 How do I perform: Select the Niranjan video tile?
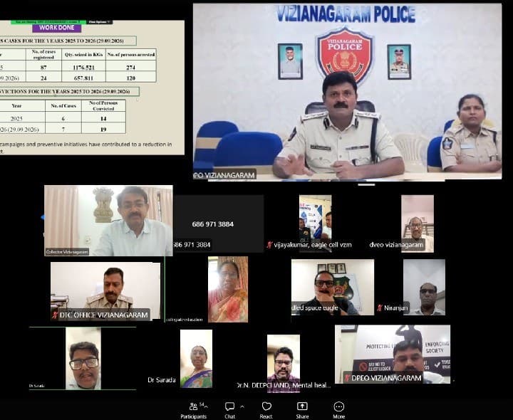(425, 288)
